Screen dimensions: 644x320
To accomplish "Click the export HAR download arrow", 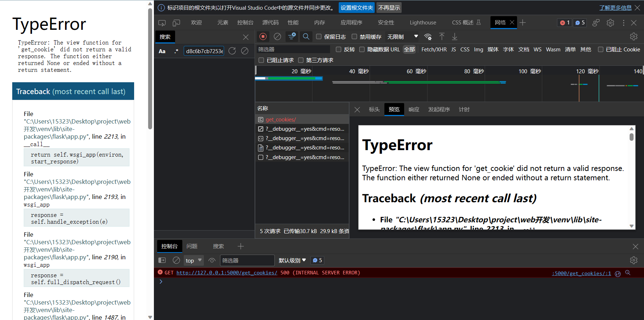I will tap(455, 36).
